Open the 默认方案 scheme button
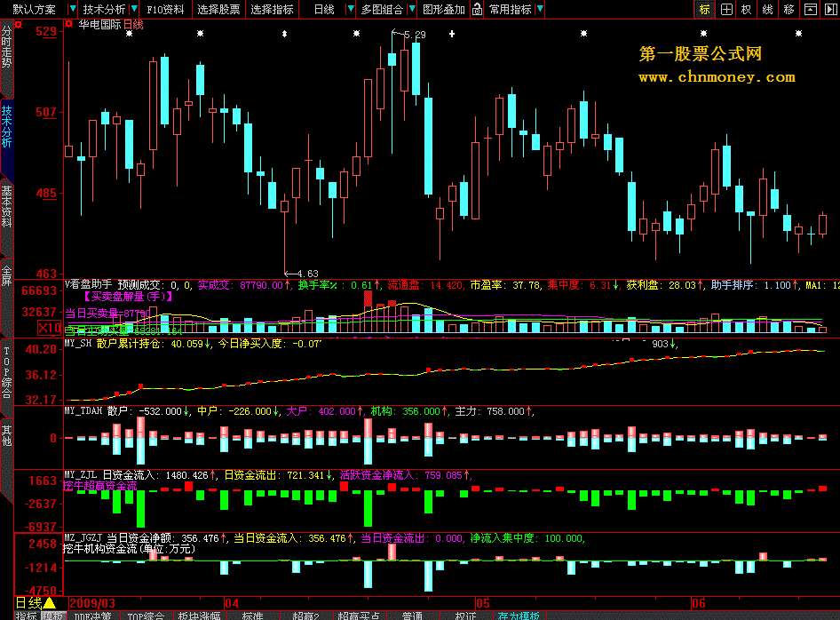 coord(35,10)
